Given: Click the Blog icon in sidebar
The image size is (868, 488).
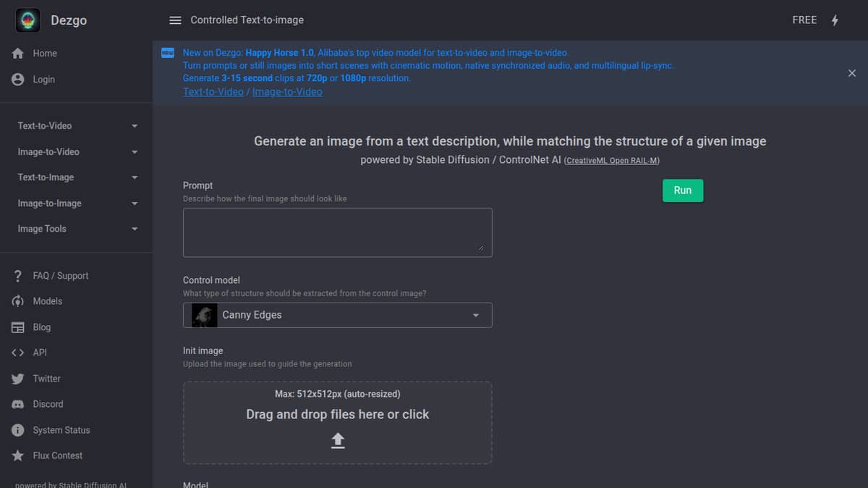Looking at the screenshot, I should [18, 327].
